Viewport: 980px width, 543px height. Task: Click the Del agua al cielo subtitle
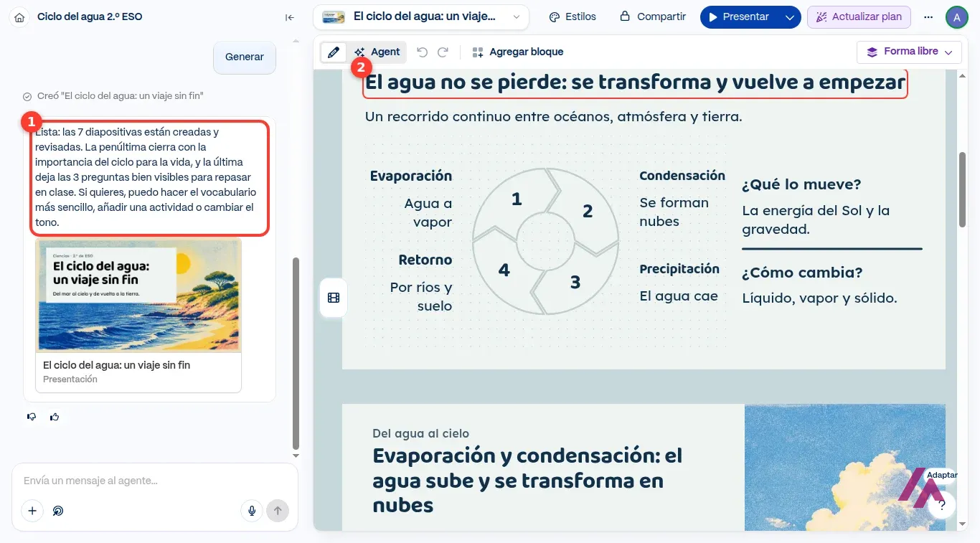tap(420, 433)
